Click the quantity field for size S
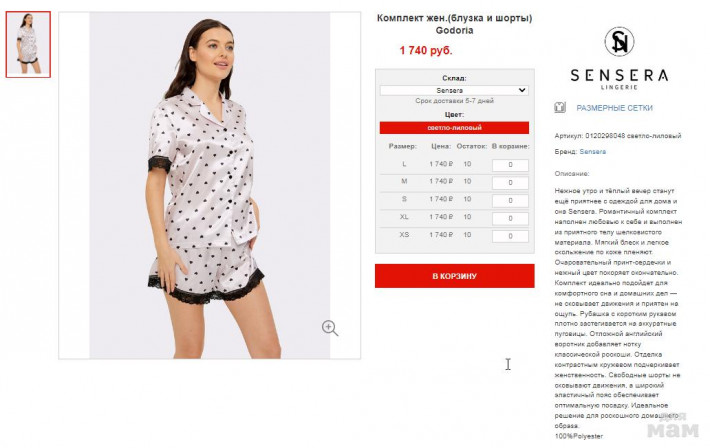The image size is (710, 448). [510, 200]
